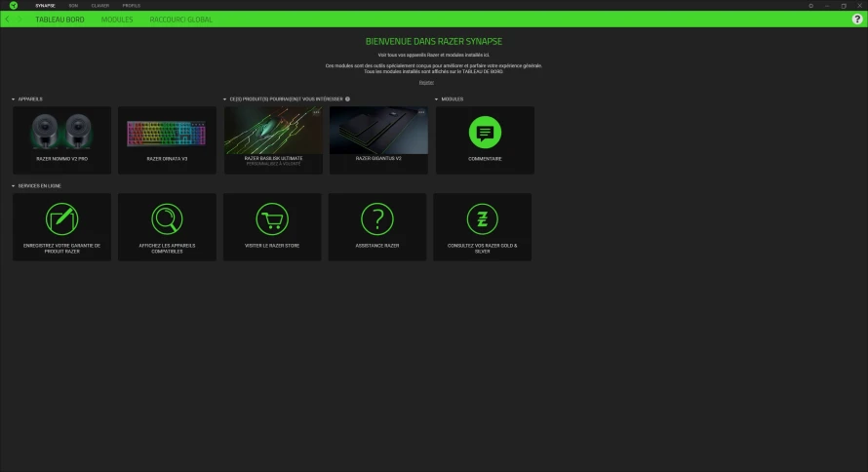Open options dots on Gigantus V2 card

421,112
